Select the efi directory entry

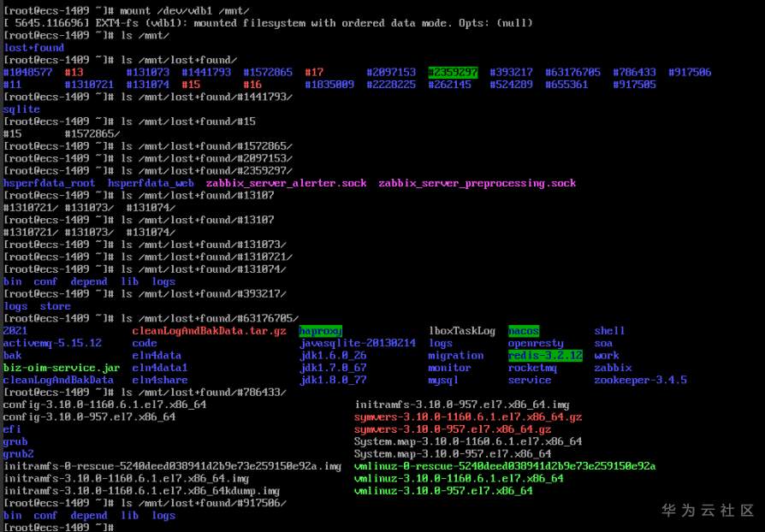12,429
